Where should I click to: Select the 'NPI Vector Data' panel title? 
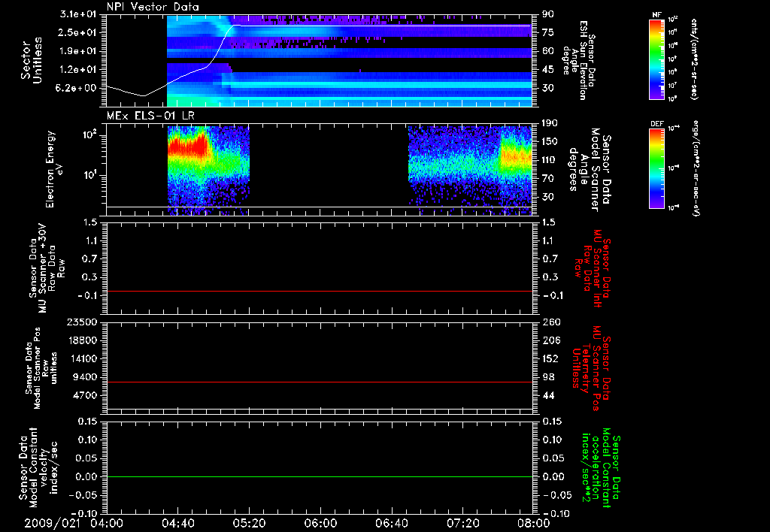point(153,7)
